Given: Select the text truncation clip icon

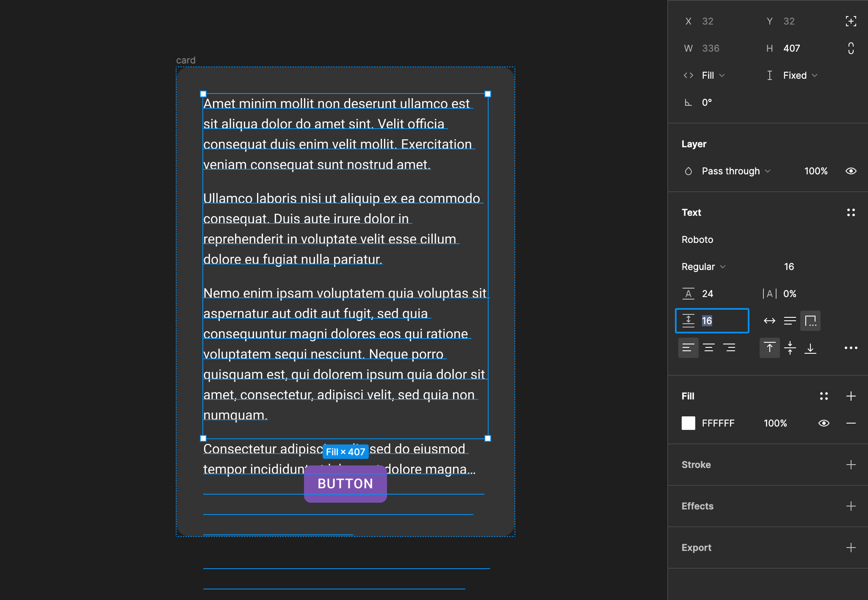Looking at the screenshot, I should click(x=810, y=320).
